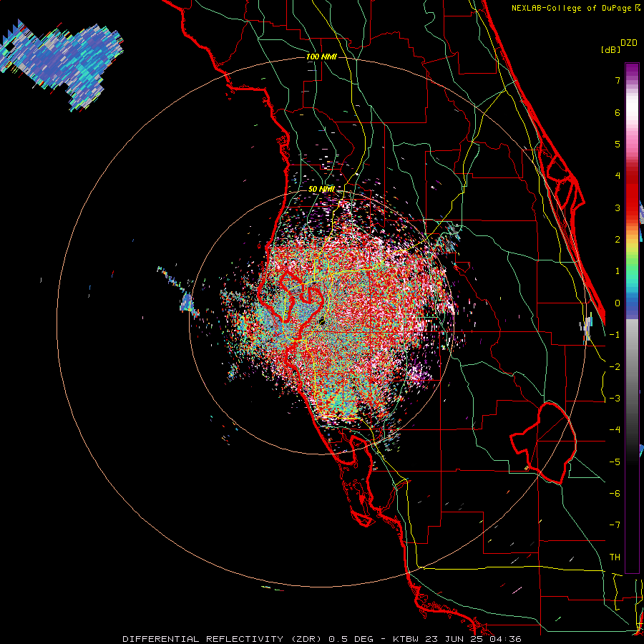Click the KTBW station identifier

click(406, 639)
